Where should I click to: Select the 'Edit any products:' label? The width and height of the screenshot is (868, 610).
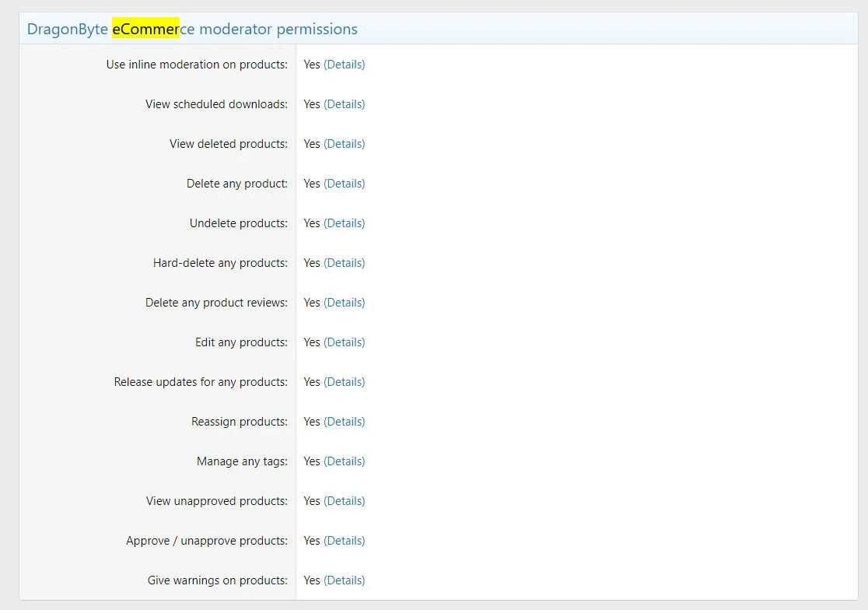pyautogui.click(x=241, y=342)
